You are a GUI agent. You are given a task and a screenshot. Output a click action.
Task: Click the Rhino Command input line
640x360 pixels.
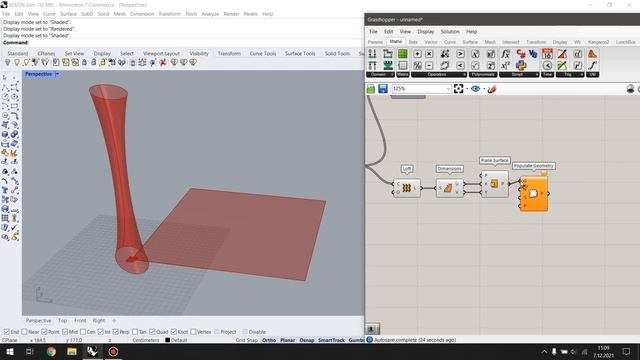183,42
